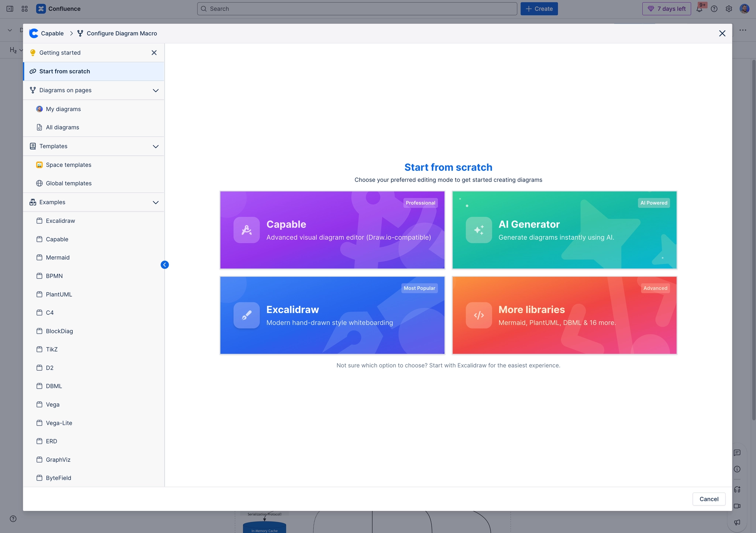The image size is (756, 533).
Task: Open the Mermaid example
Action: 58,257
